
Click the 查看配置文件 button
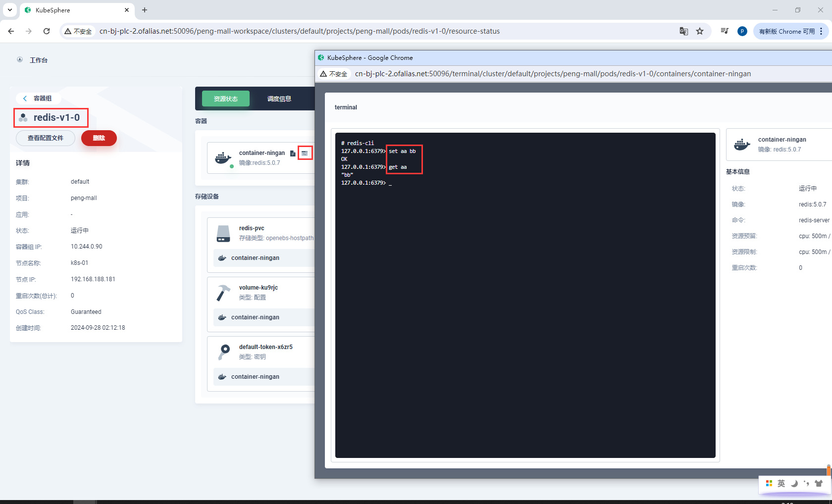coord(46,138)
